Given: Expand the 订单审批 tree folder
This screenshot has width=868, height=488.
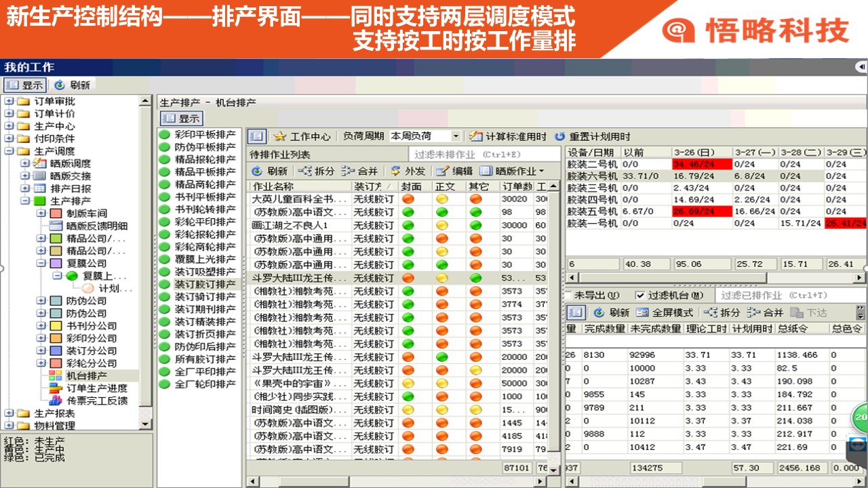Looking at the screenshot, I should [9, 102].
